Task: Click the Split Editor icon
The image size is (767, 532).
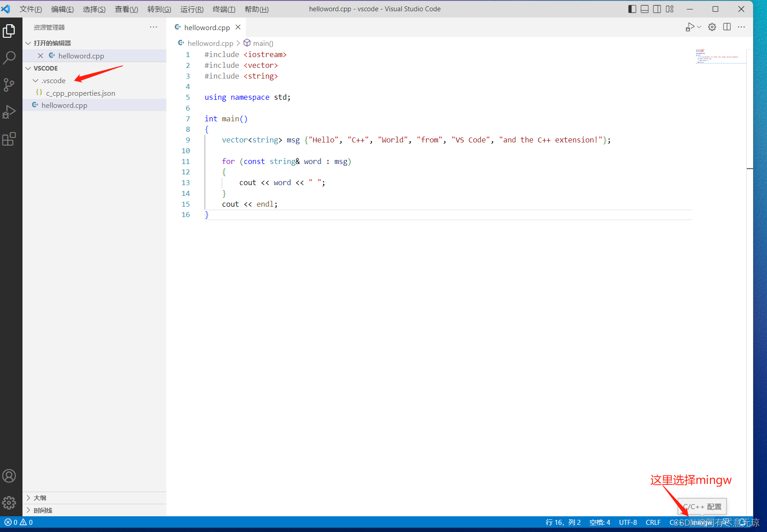Action: coord(727,27)
